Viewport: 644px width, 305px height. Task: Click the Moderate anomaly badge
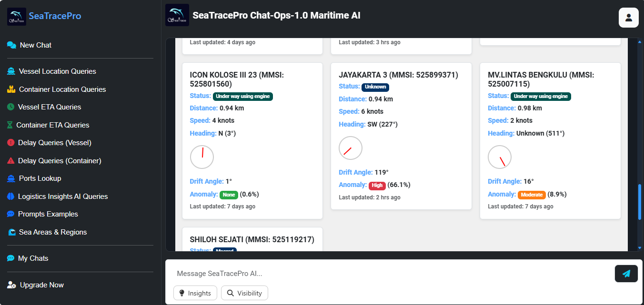click(532, 195)
